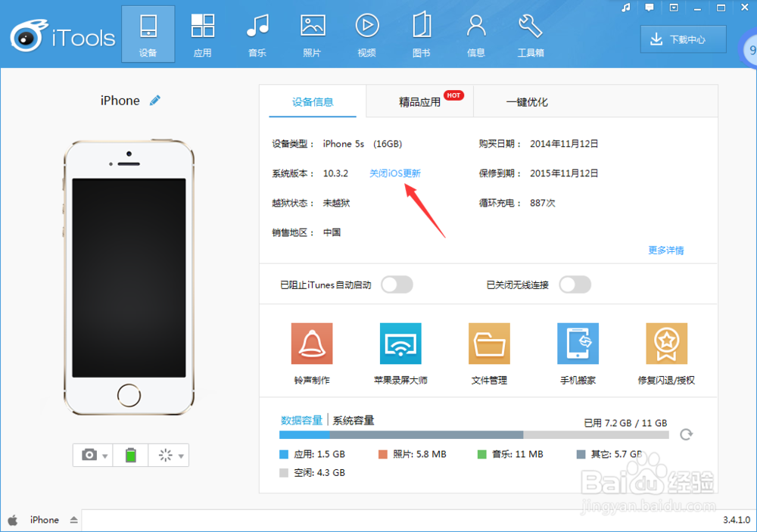
Task: Click the storage capacity usage bar
Action: click(473, 435)
